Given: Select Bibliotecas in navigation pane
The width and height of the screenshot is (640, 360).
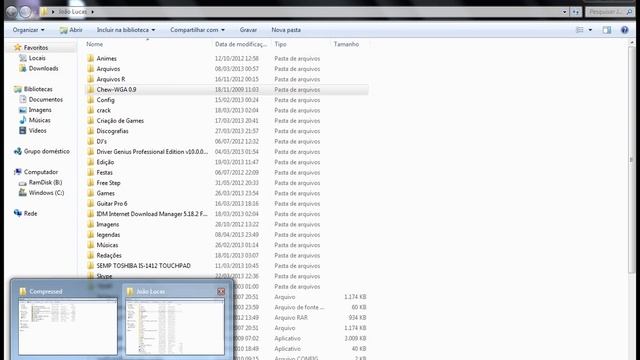Looking at the screenshot, I should pyautogui.click(x=38, y=89).
